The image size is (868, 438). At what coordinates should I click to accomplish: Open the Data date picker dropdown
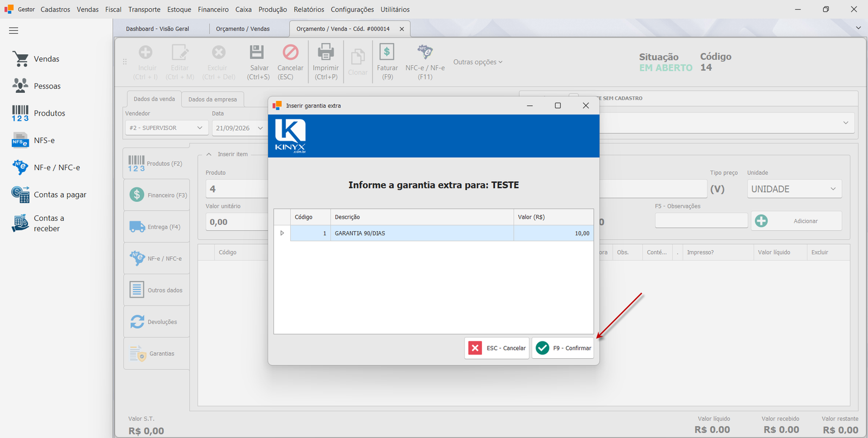pyautogui.click(x=260, y=128)
